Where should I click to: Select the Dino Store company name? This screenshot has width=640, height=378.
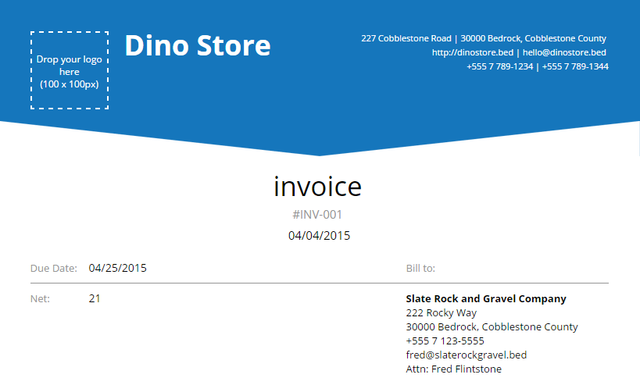pyautogui.click(x=198, y=45)
